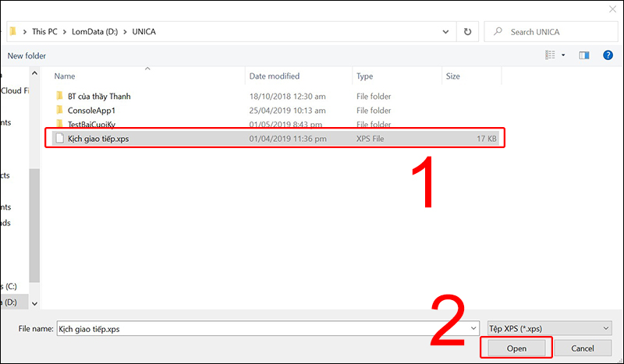Expand the address bar history dropdown
This screenshot has height=364, width=624.
point(445,32)
